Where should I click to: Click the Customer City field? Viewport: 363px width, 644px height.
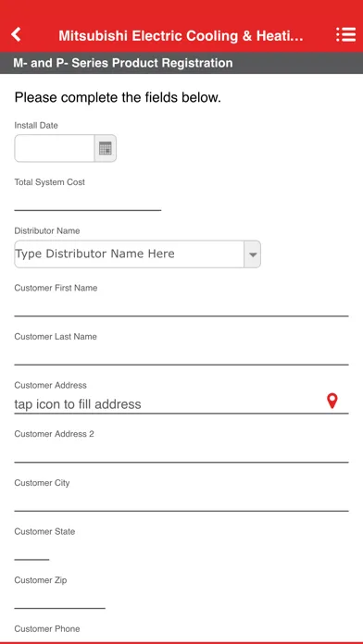click(x=181, y=502)
